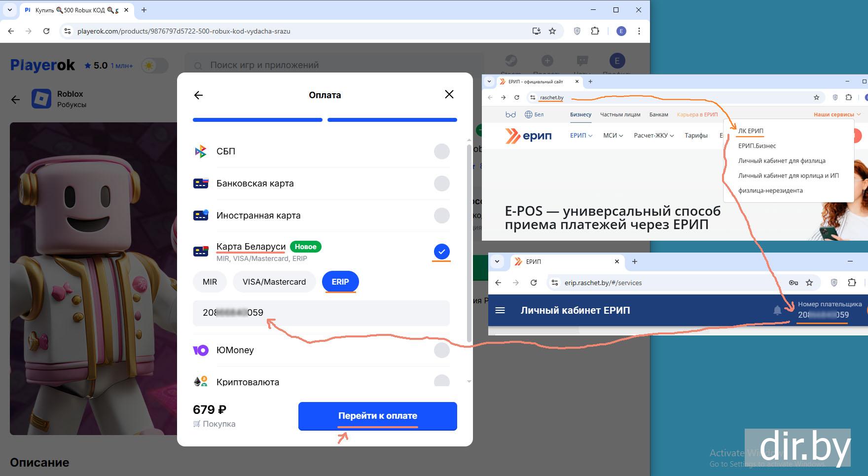Close the Оплата payment dialog

[449, 94]
